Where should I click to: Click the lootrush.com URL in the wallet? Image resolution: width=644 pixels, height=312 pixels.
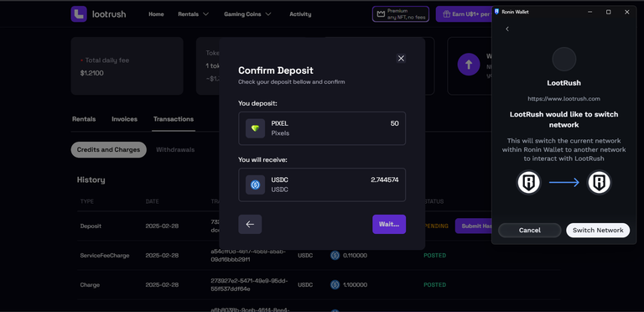tap(563, 98)
